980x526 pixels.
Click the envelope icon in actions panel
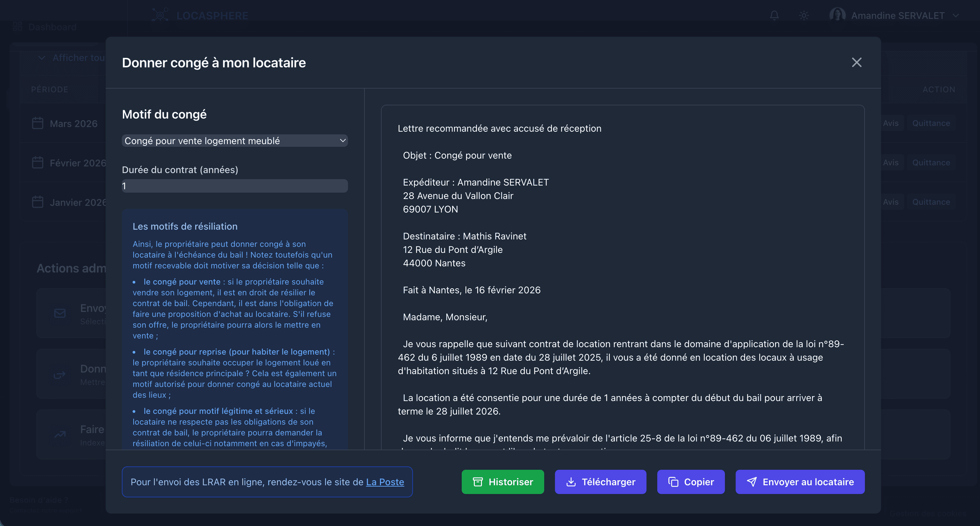pos(60,313)
